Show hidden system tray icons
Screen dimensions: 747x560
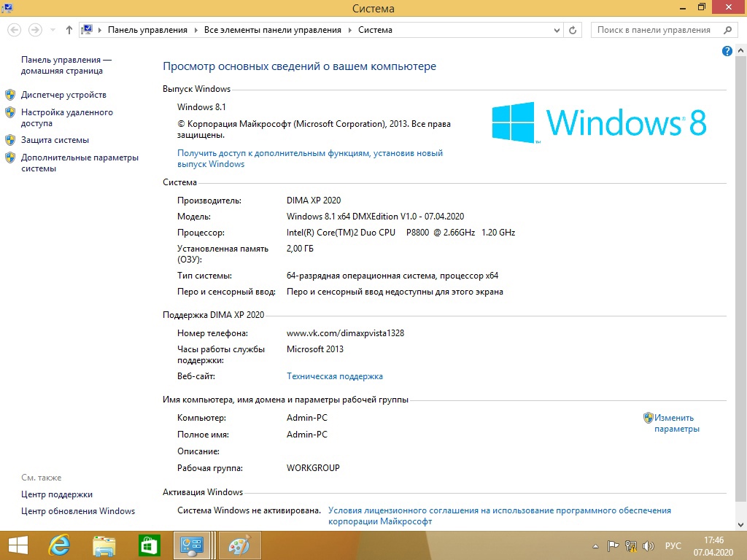pos(597,545)
